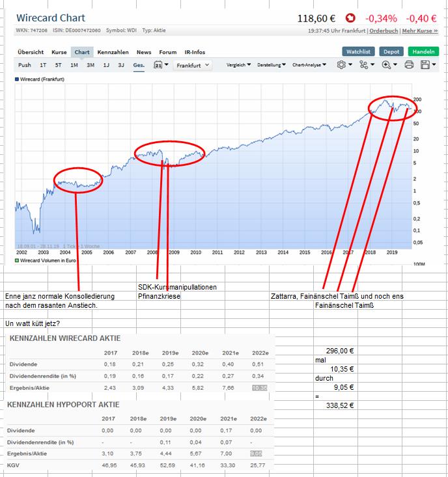Select the 3M time range
The width and height of the screenshot is (448, 477).
tap(91, 65)
